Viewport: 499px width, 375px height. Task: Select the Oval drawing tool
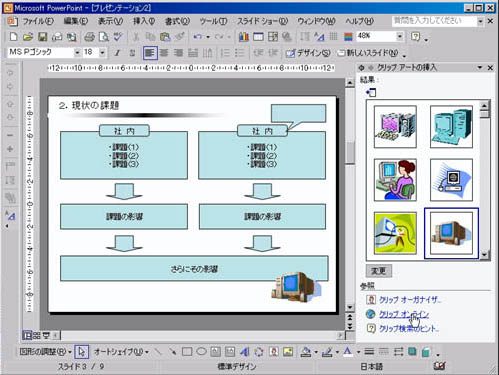tap(201, 351)
